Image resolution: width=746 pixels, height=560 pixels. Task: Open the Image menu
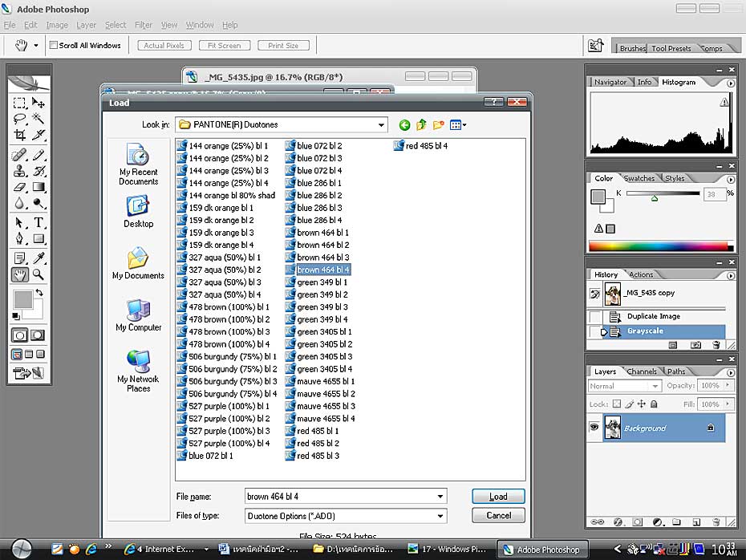[x=57, y=25]
